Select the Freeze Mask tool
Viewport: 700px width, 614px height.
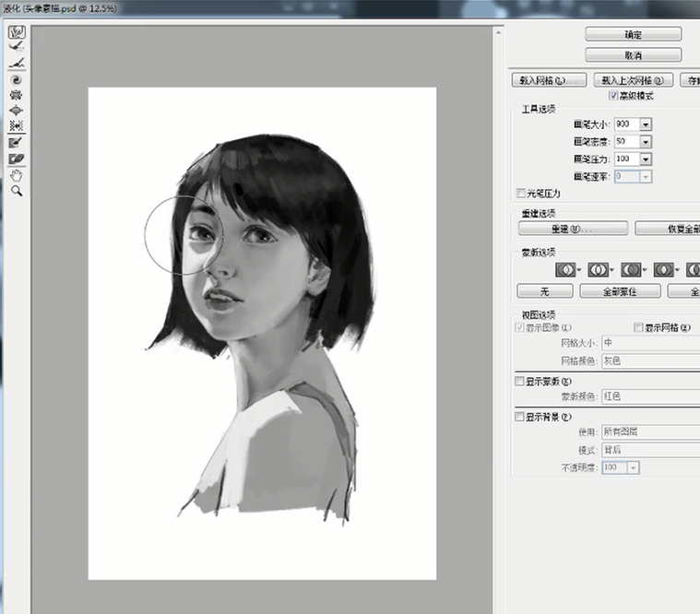point(16,143)
